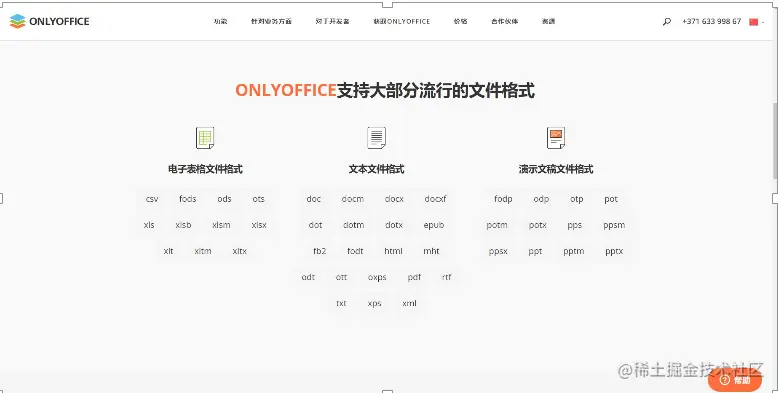Image resolution: width=778 pixels, height=393 pixels.
Task: Click the docxf format tag
Action: tap(436, 199)
